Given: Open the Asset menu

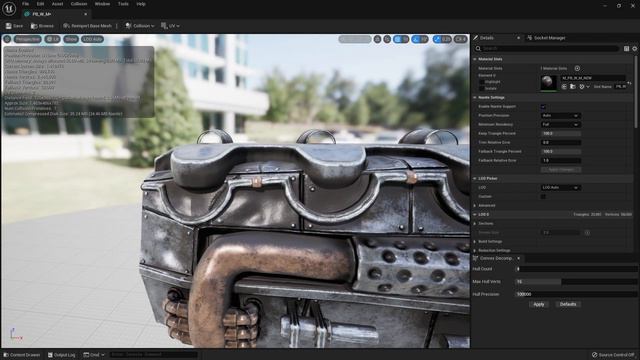Looking at the screenshot, I should [x=57, y=4].
